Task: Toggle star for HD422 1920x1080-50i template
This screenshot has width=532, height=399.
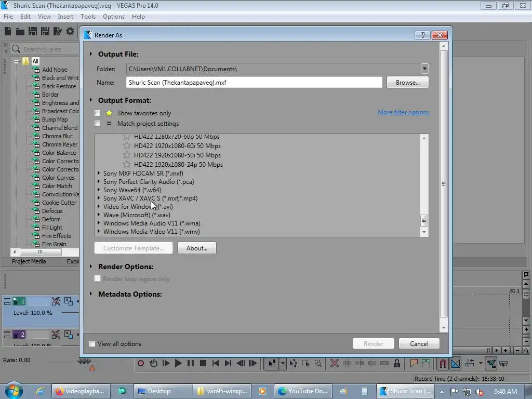Action: tap(127, 155)
